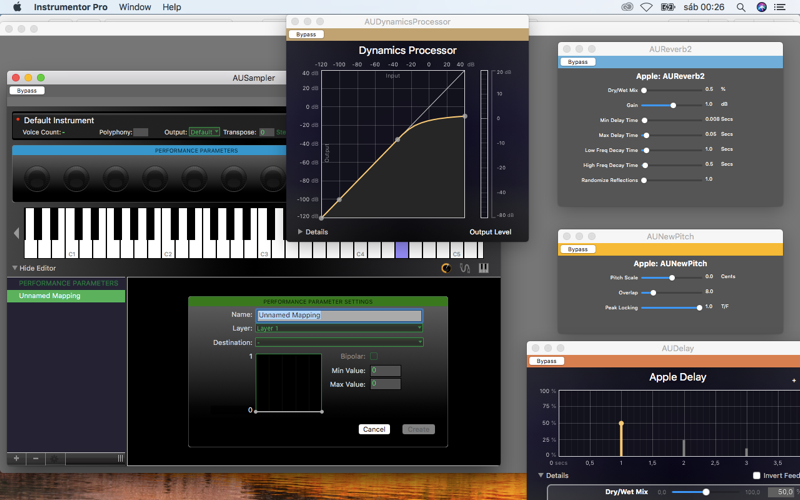Open the Output Default dropdown

(x=204, y=132)
